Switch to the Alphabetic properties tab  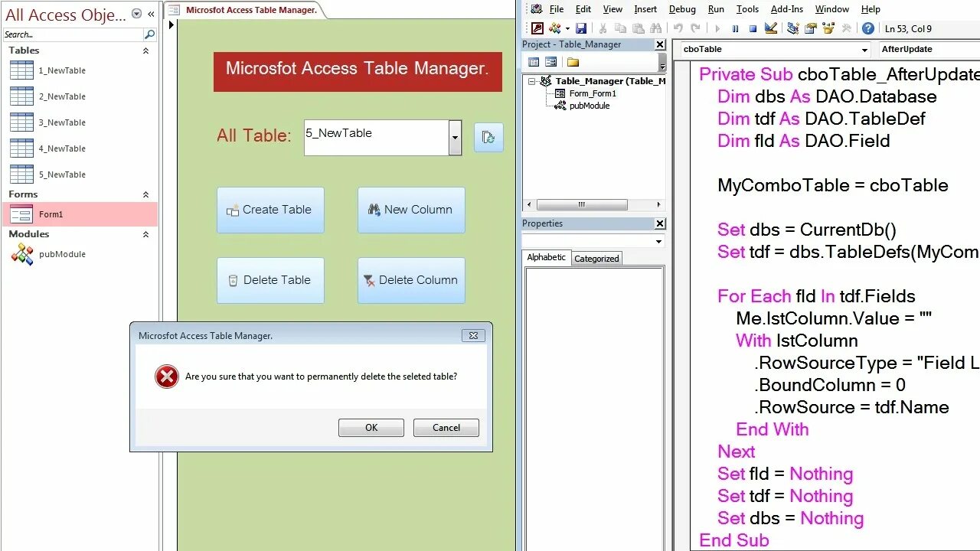click(547, 257)
